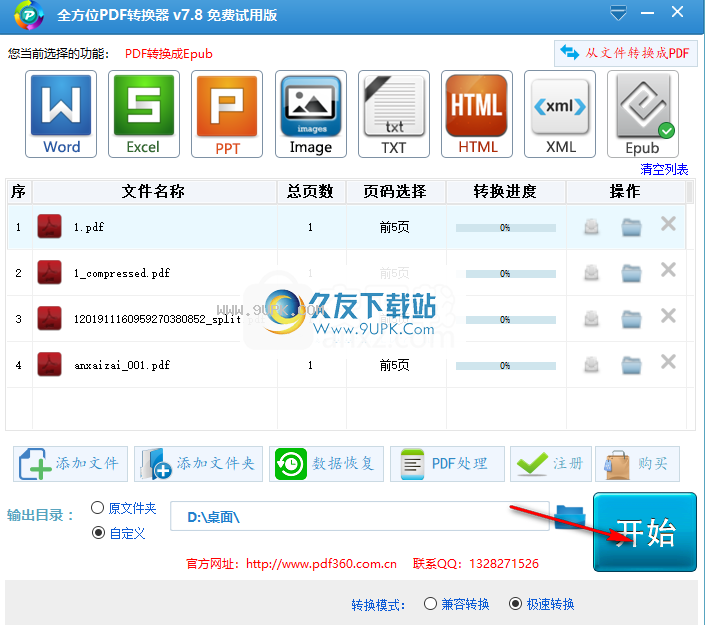Image resolution: width=706 pixels, height=625 pixels.
Task: Open 数据恢复 data recovery
Action: pos(326,464)
